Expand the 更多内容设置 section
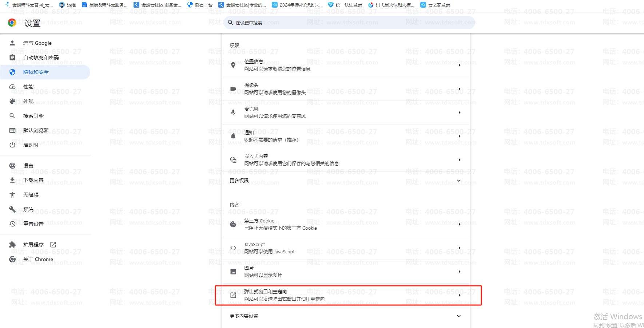 click(x=458, y=316)
